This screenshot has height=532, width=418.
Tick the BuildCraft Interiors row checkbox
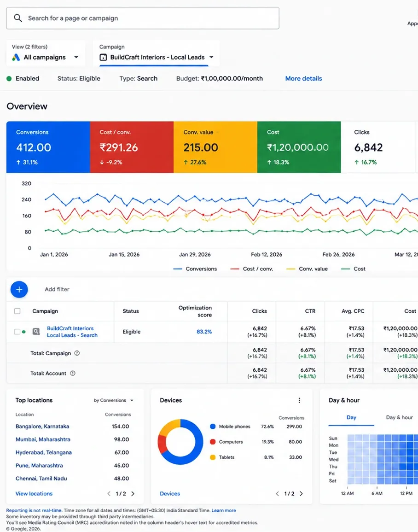[17, 332]
